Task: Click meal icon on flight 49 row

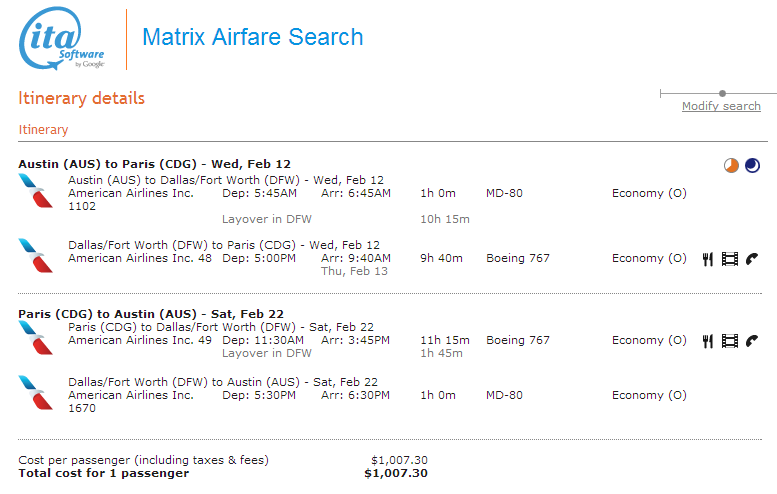Action: (708, 341)
